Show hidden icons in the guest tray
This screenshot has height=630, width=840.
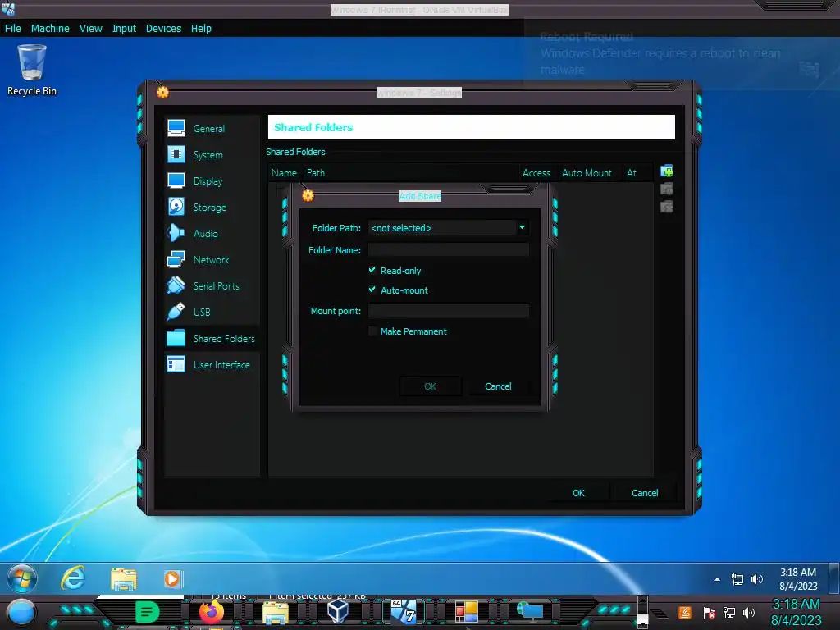coord(717,579)
